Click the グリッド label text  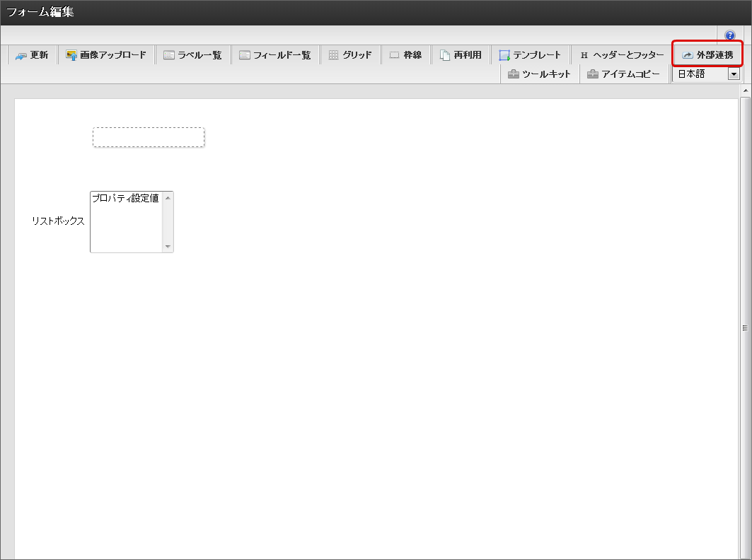(x=357, y=55)
